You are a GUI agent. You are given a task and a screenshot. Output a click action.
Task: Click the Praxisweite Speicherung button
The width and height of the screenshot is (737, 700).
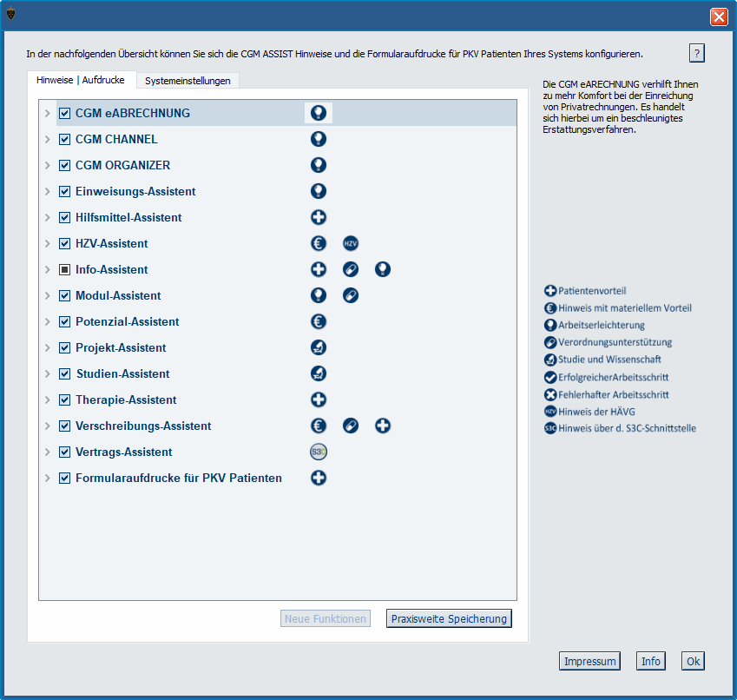[449, 618]
